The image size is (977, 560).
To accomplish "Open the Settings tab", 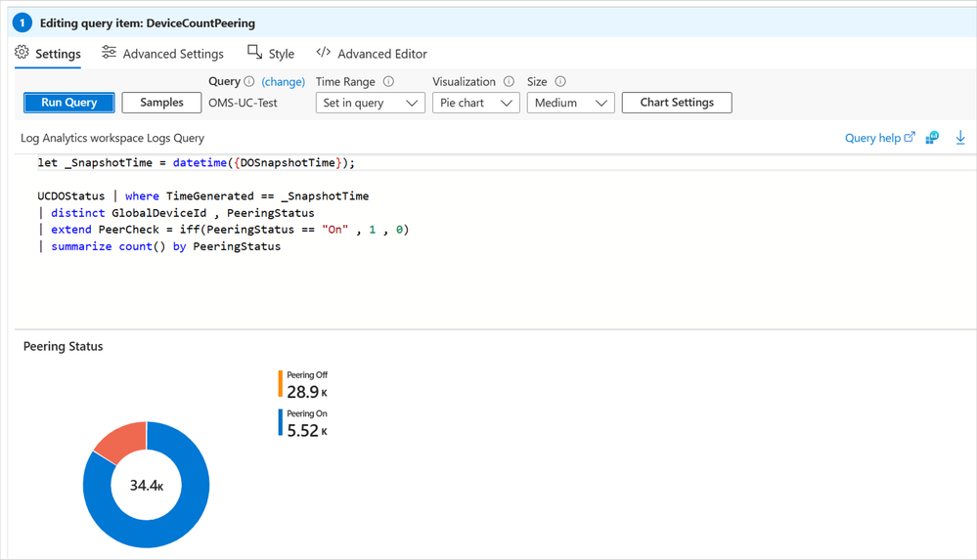I will click(48, 54).
